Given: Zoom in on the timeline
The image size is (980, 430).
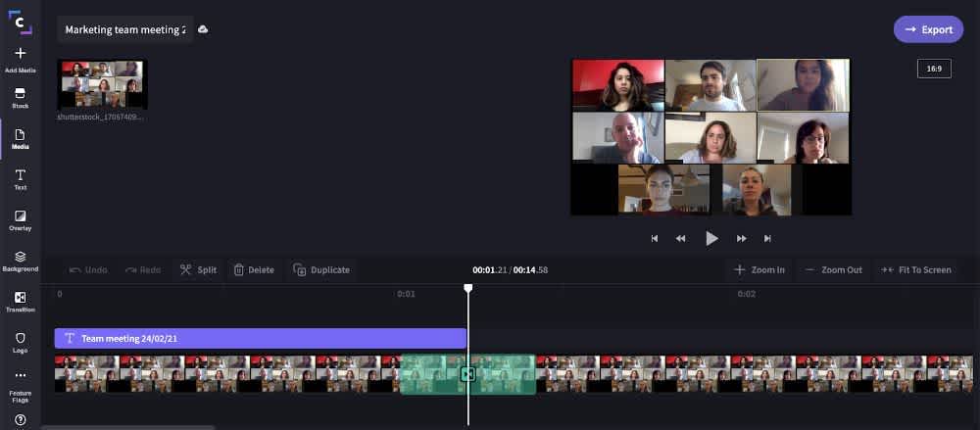Looking at the screenshot, I should tap(759, 270).
